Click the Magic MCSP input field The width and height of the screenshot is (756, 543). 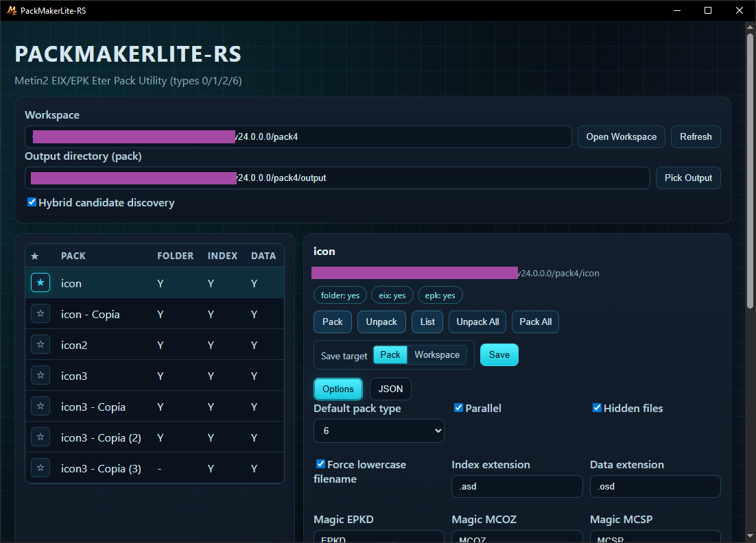click(655, 537)
